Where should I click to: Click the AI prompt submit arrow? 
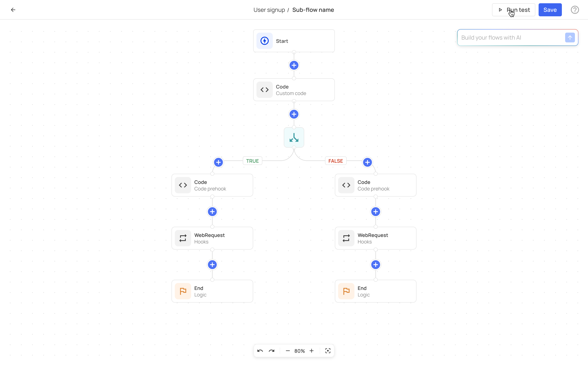click(570, 37)
